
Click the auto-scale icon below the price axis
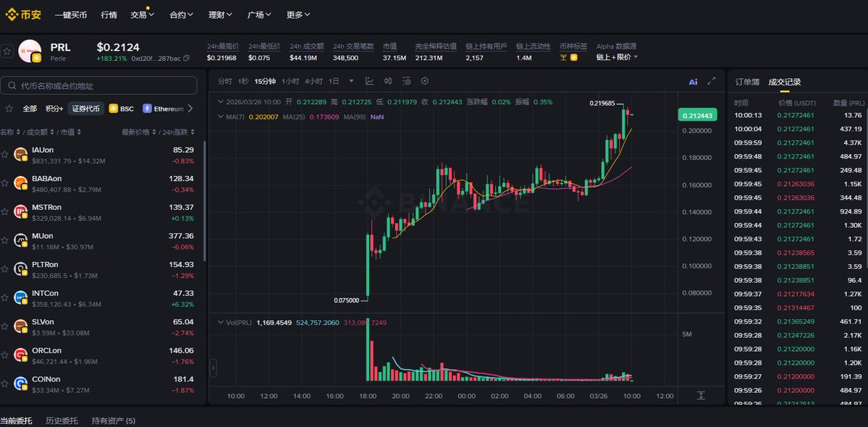[x=700, y=396]
